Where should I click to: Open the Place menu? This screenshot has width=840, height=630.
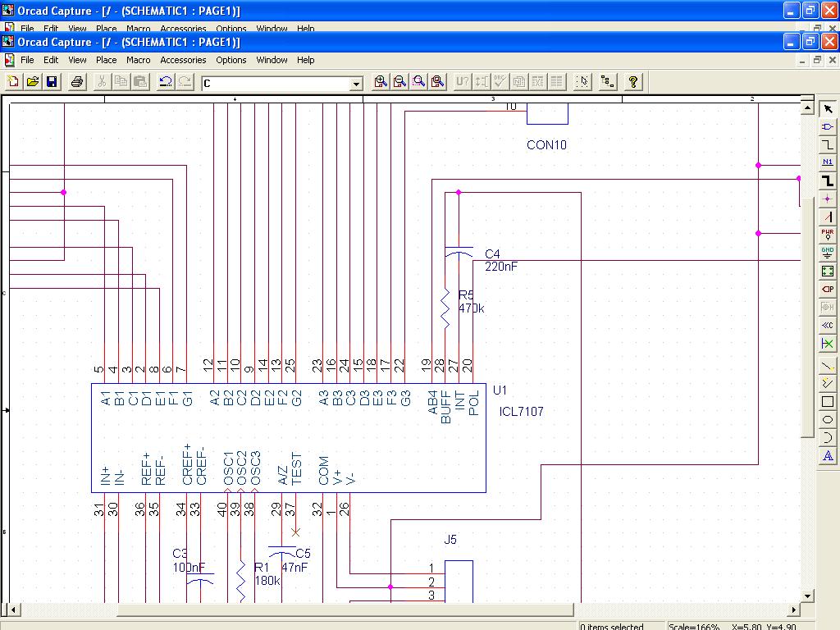click(107, 60)
